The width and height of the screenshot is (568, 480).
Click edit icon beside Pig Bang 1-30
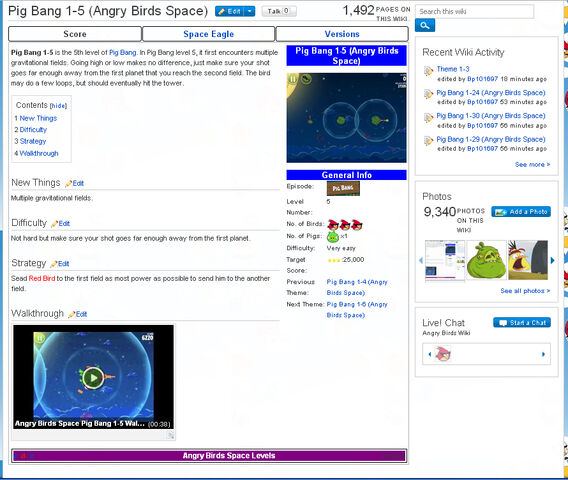tap(429, 118)
